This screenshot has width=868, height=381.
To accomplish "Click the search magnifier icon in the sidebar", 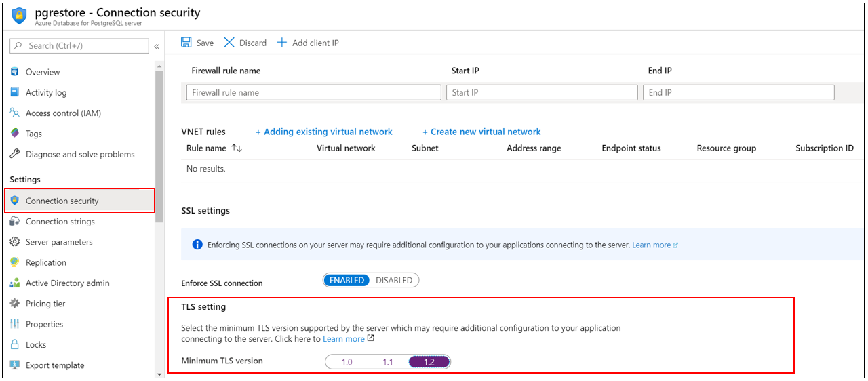I will pos(18,46).
